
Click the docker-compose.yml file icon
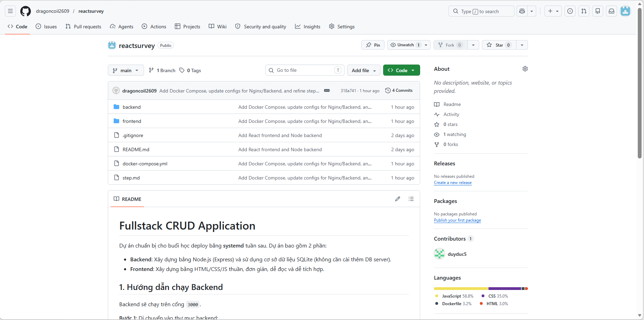116,164
